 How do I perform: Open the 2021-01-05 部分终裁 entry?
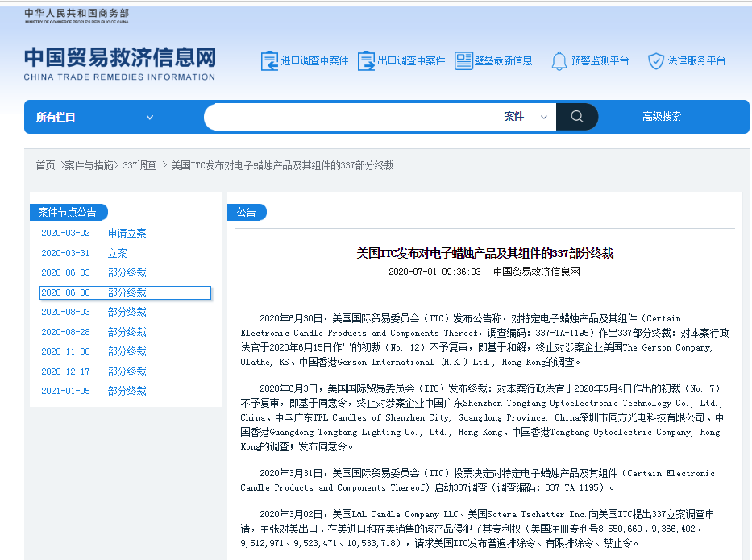[x=94, y=391]
